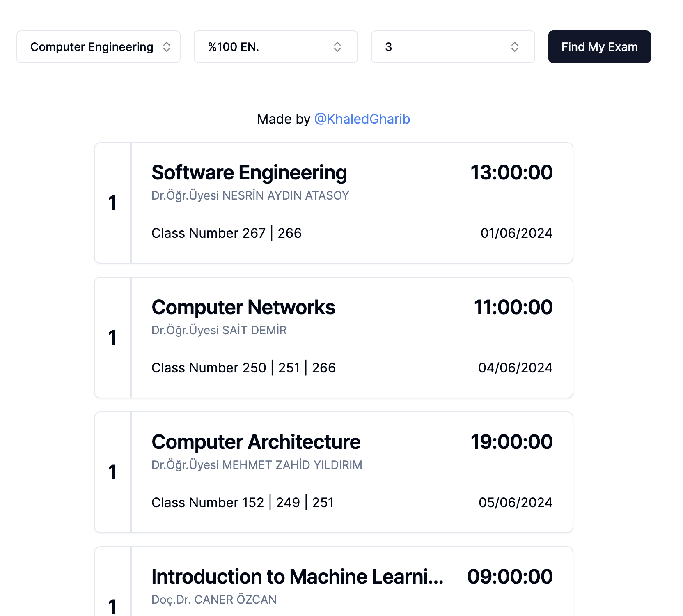Open the year dropdown showing 3
This screenshot has width=683, height=616.
[x=453, y=47]
